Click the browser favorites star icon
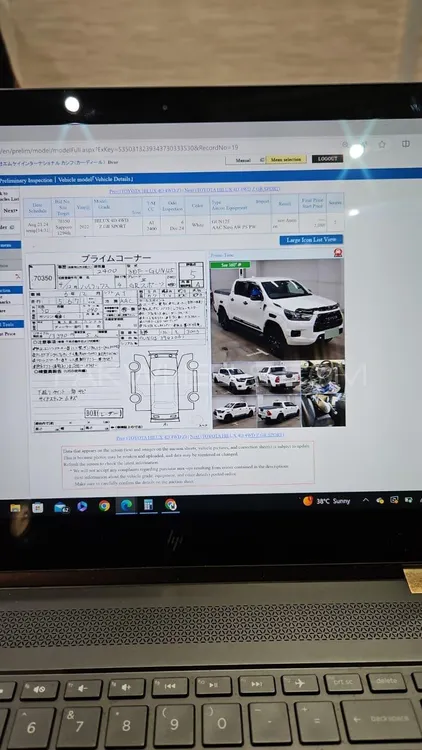Viewport: 422px width, 750px height. tap(382, 144)
